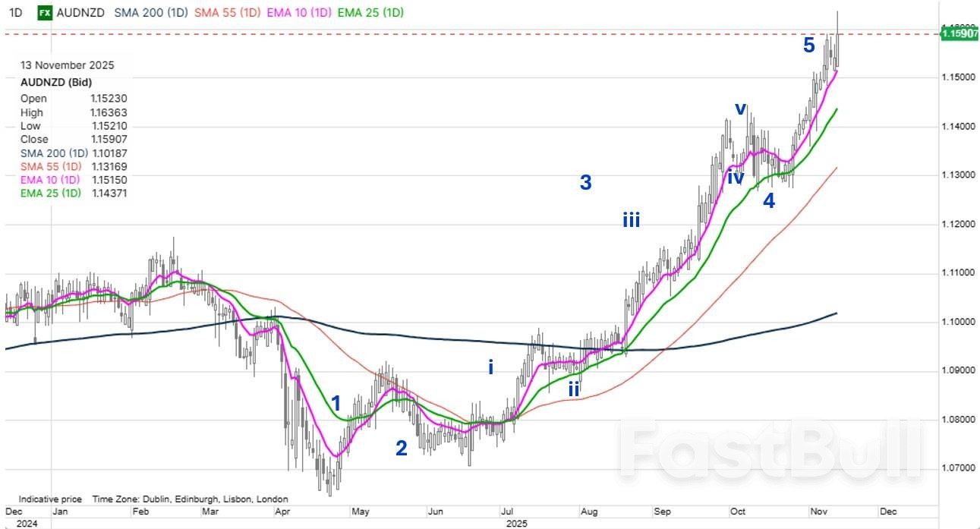
Task: Select Elliott wave label 5 near top
Action: tap(809, 46)
